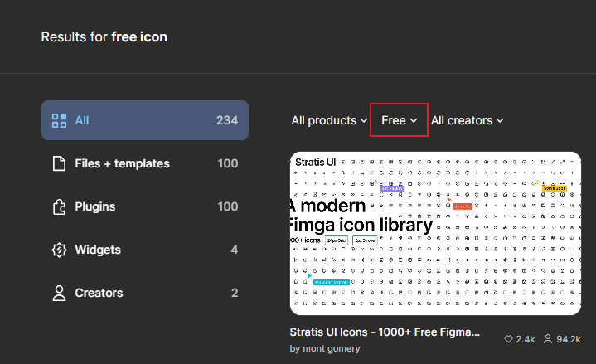Image resolution: width=596 pixels, height=364 pixels.
Task: Click the Widgets lightning badge icon
Action: [59, 250]
